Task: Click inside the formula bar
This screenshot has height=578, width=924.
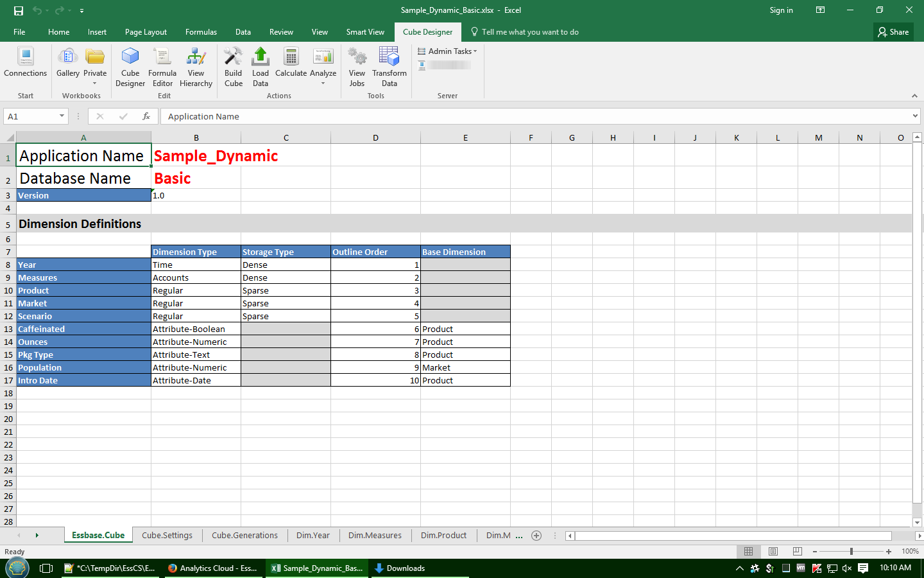Action: coord(536,116)
